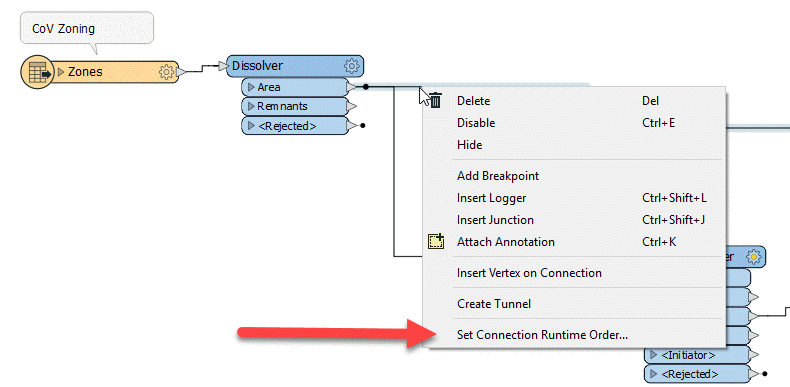Image resolution: width=790 pixels, height=387 pixels.
Task: Select the Zones feature type label
Action: point(85,72)
